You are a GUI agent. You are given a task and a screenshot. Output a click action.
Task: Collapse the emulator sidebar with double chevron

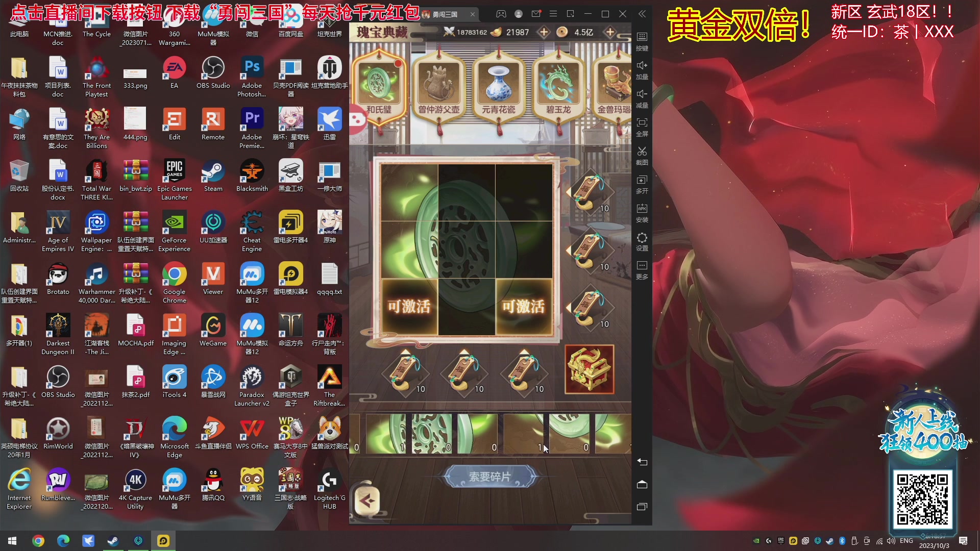[642, 14]
